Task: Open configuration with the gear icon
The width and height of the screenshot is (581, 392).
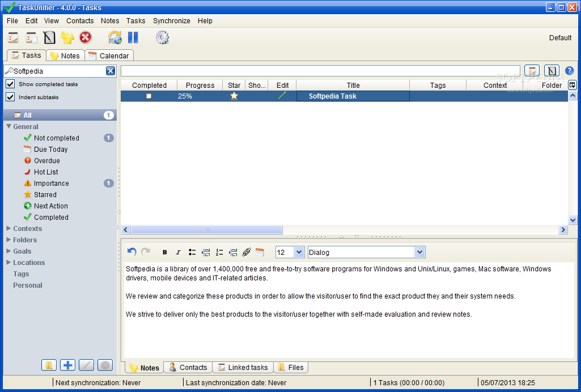Action: coord(162,37)
